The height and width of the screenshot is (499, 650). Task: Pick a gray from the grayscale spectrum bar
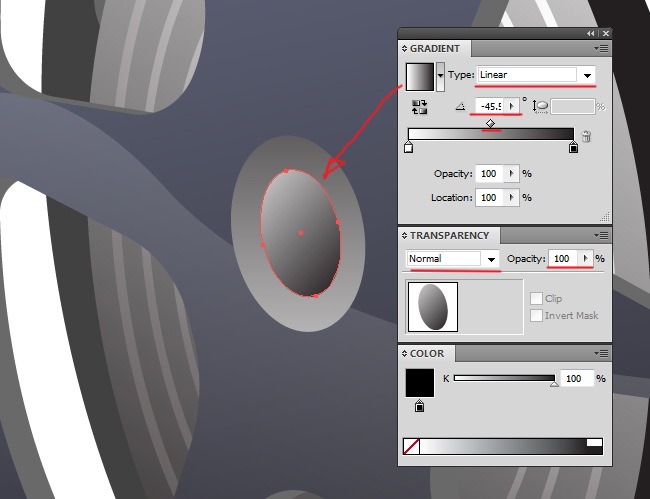pyautogui.click(x=502, y=446)
